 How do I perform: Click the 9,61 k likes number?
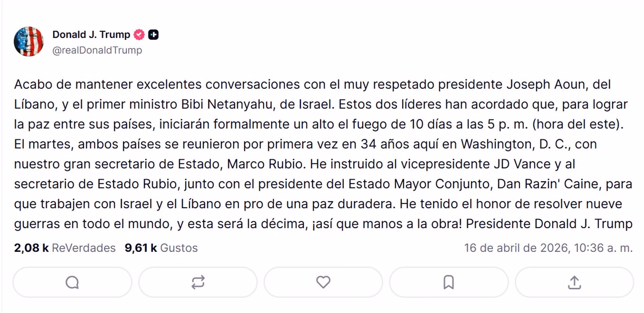pyautogui.click(x=141, y=248)
